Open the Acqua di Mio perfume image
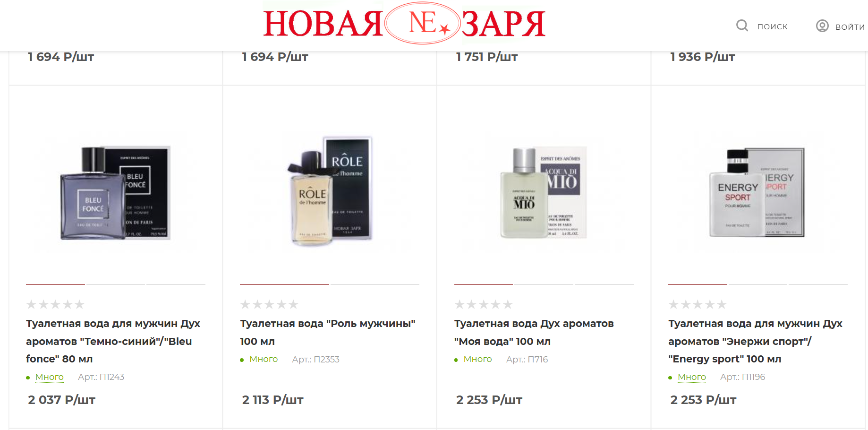 point(543,192)
